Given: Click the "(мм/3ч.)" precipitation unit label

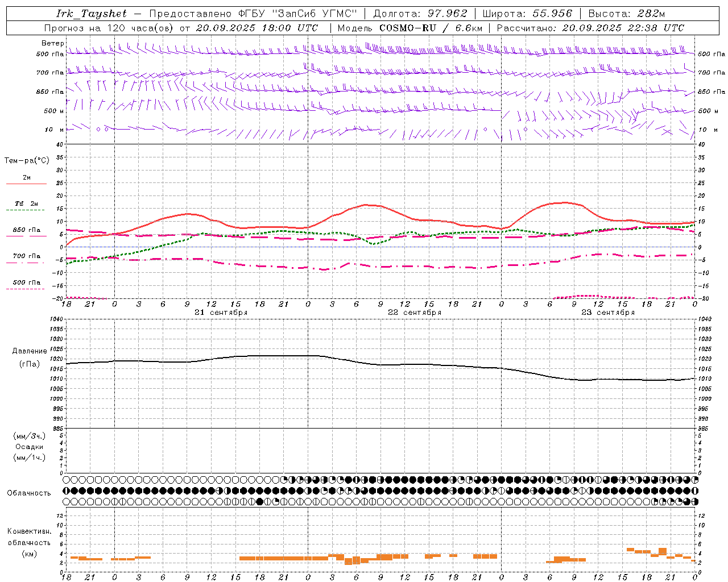Looking at the screenshot, I should click(x=29, y=436).
